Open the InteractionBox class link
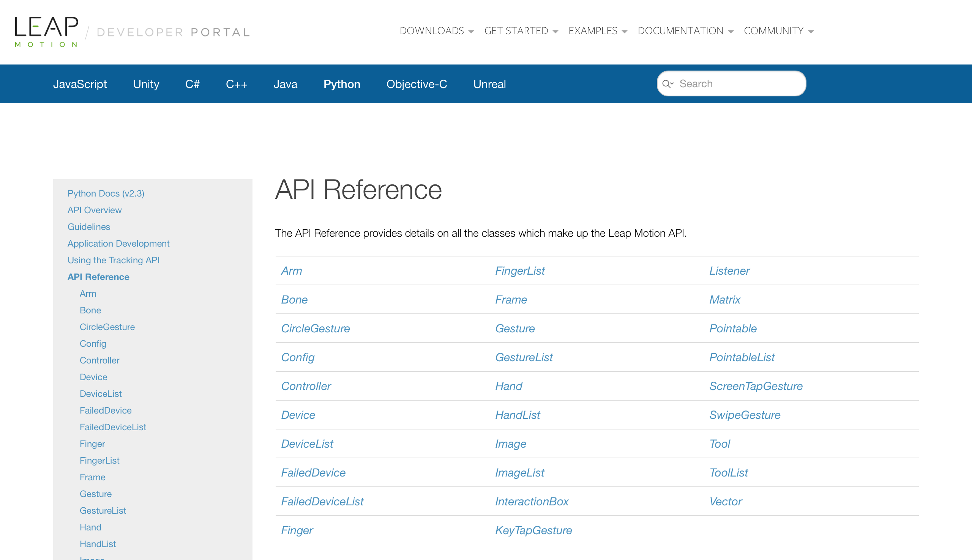 pyautogui.click(x=532, y=502)
